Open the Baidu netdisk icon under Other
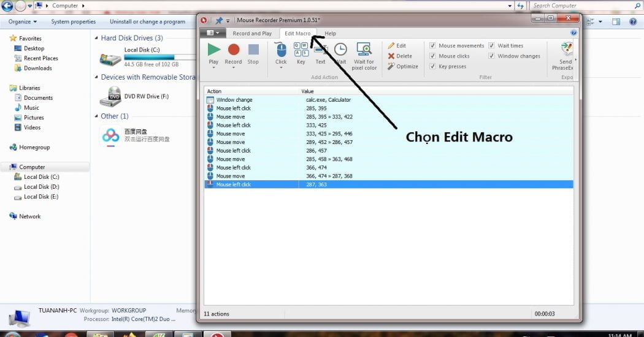Viewport: 644px width, 337px height. click(x=110, y=135)
